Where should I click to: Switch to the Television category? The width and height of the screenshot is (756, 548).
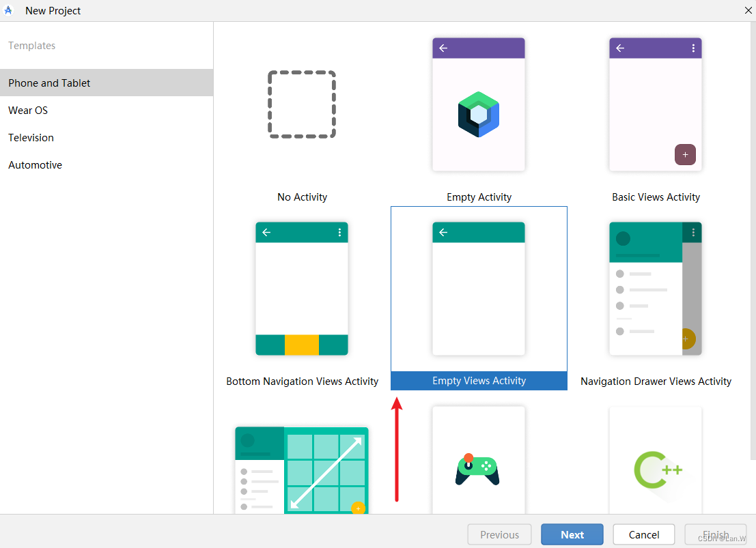(31, 137)
